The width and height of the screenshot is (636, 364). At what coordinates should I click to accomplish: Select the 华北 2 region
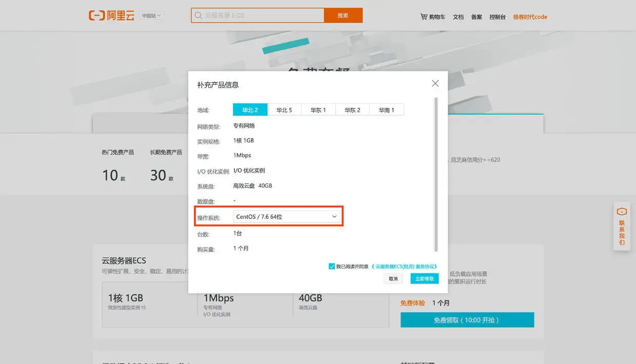(x=250, y=110)
